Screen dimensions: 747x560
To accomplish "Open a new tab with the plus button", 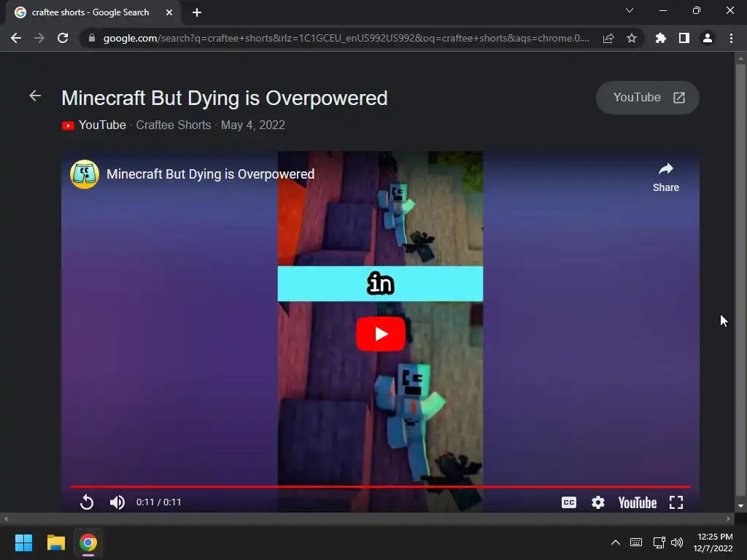I will tap(197, 12).
